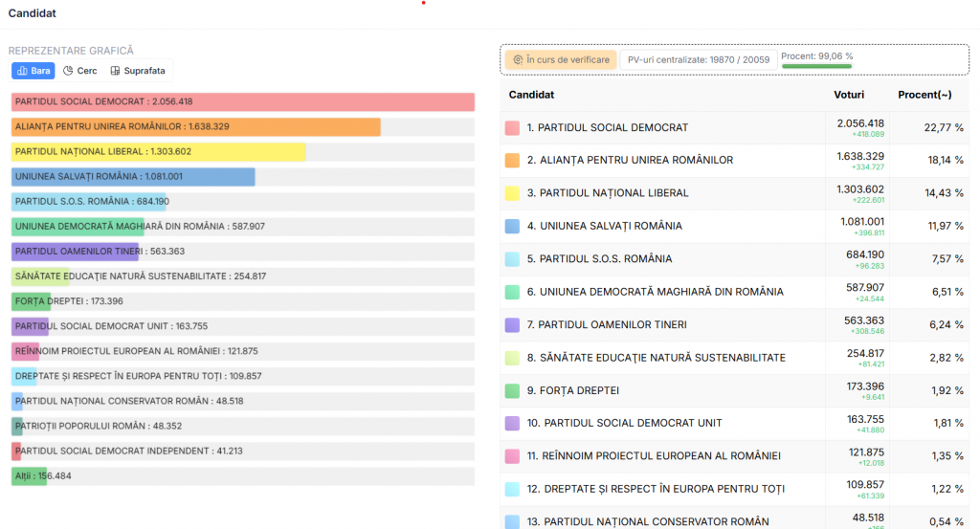Switch to the Suprafata chart view
The height and width of the screenshot is (529, 980).
coord(138,71)
